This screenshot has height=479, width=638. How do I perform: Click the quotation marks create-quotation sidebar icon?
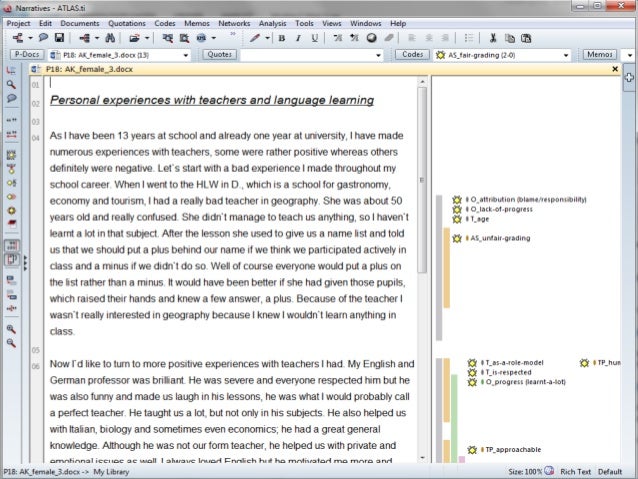(11, 120)
